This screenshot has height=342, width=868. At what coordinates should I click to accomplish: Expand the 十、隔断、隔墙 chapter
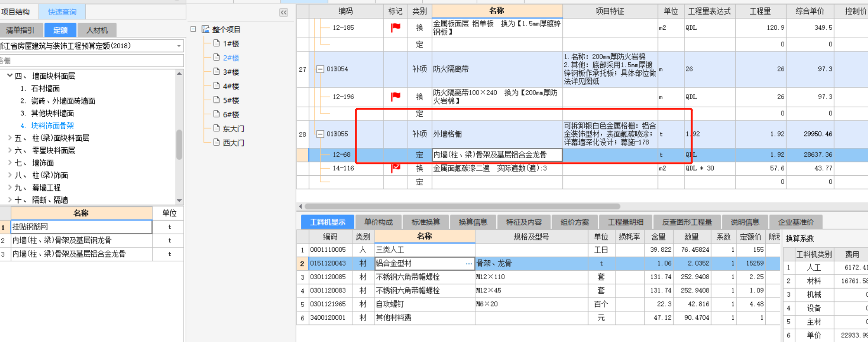tap(9, 200)
